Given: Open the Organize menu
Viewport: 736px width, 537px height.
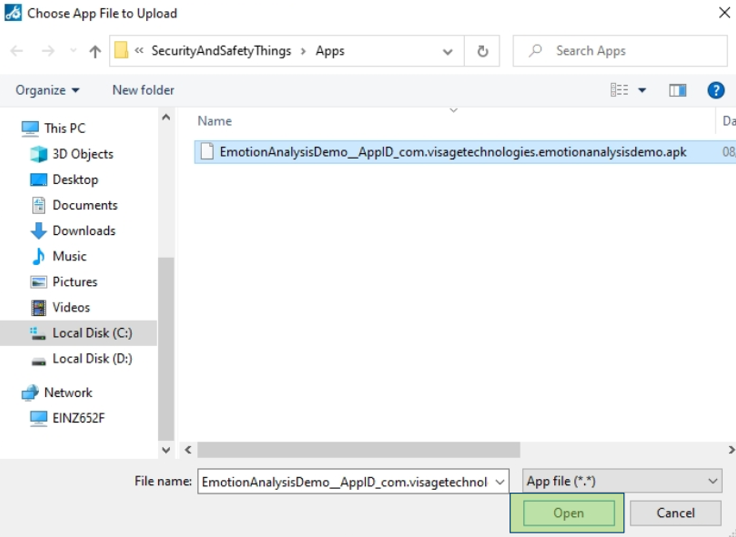Looking at the screenshot, I should click(x=47, y=90).
